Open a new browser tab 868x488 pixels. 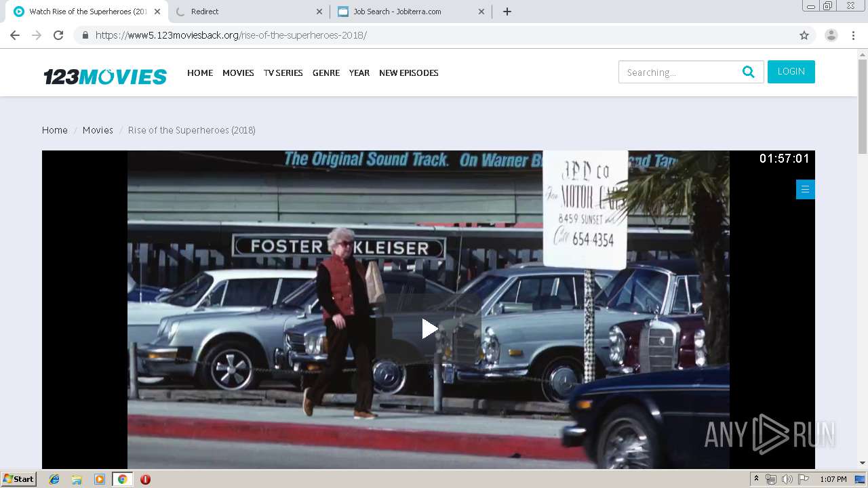[507, 12]
